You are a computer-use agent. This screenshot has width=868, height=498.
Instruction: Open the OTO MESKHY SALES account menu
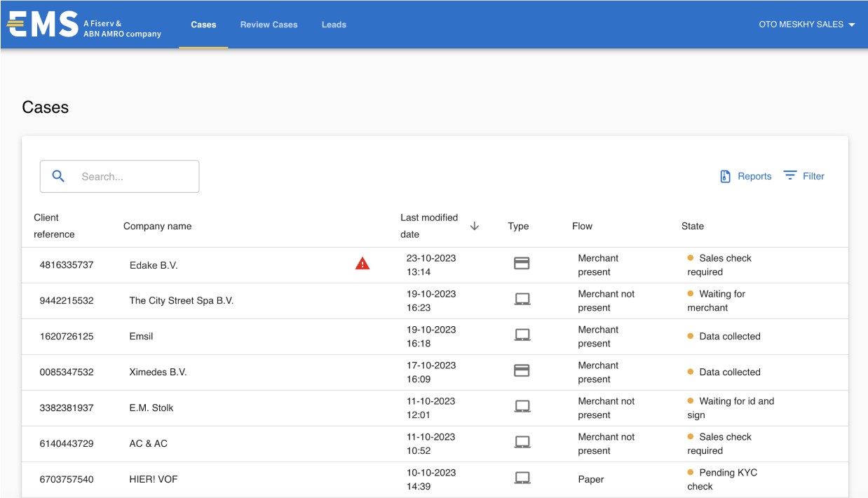point(801,24)
